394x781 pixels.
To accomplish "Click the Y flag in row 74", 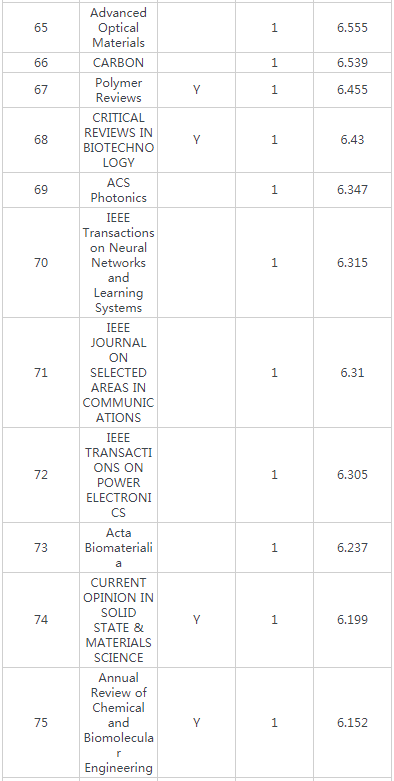I will pyautogui.click(x=197, y=620).
